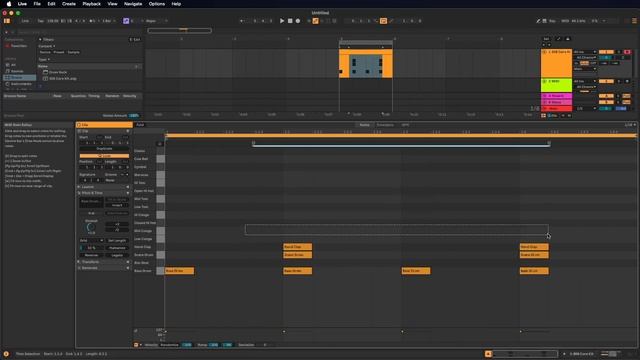This screenshot has height=360, width=640.
Task: Click the orange icon beside clip overview
Action: click(488, 354)
